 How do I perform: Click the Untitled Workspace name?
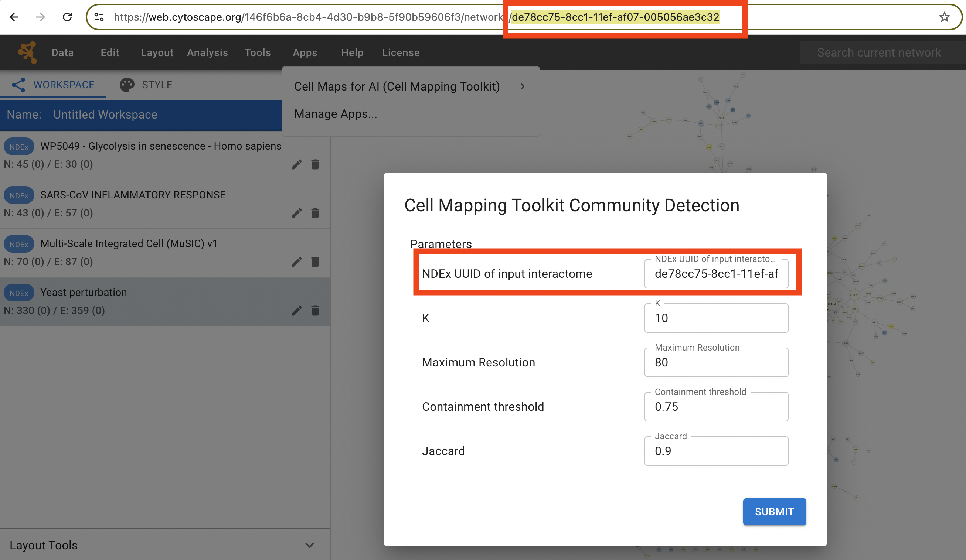tap(105, 115)
